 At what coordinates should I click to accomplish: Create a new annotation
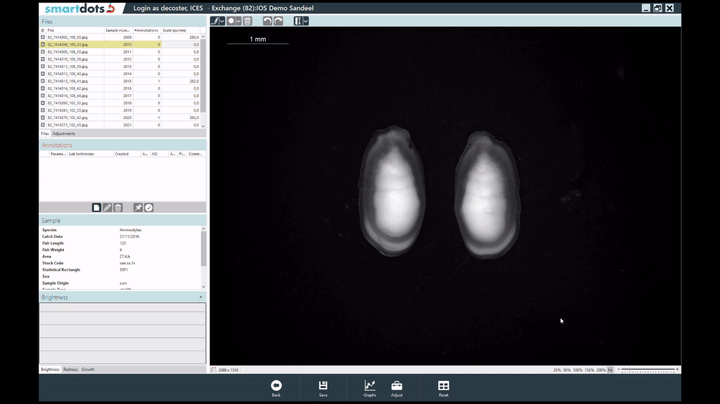pos(96,207)
